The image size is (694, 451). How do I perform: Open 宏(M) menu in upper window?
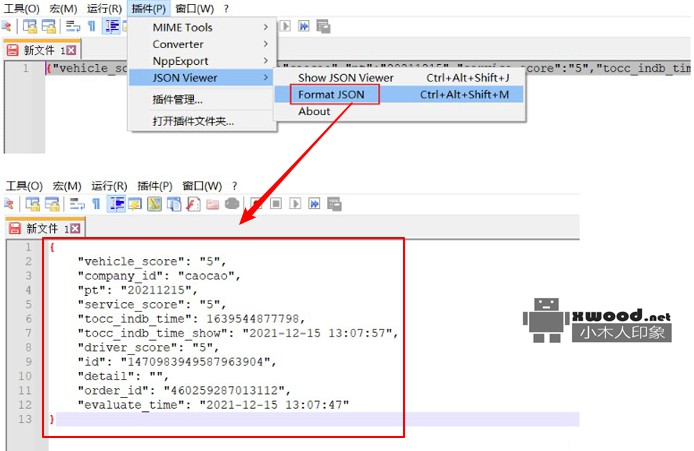pos(63,8)
